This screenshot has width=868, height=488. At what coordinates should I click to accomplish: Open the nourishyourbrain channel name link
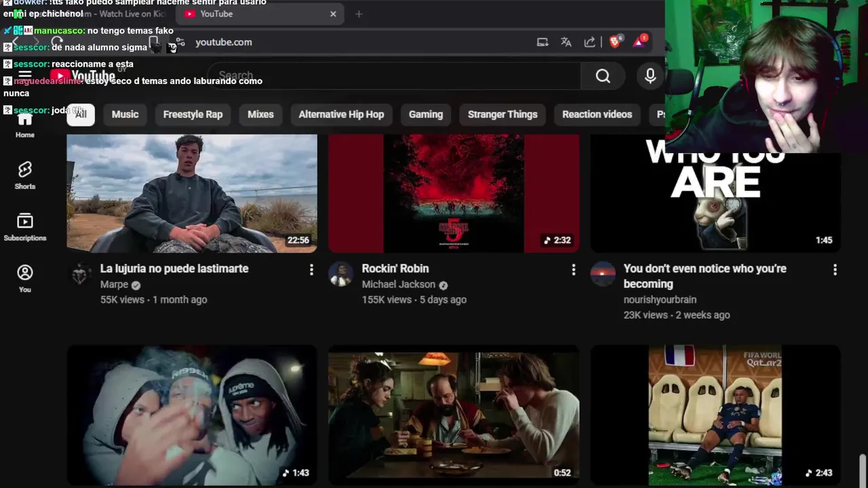coord(660,300)
